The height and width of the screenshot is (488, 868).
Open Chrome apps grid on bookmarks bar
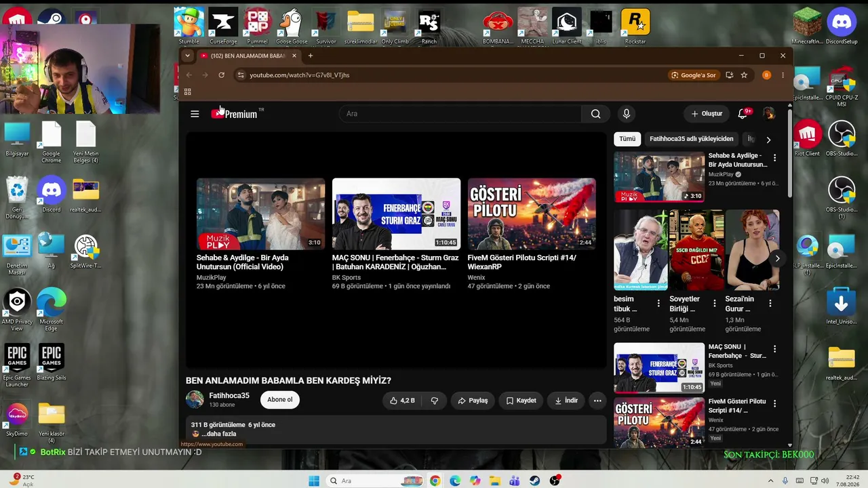pyautogui.click(x=188, y=91)
